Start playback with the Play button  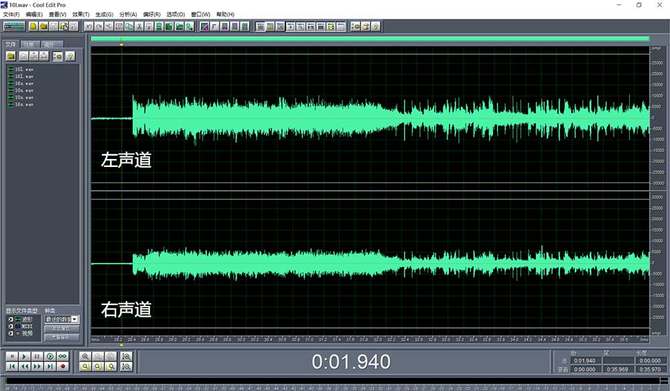click(25, 356)
